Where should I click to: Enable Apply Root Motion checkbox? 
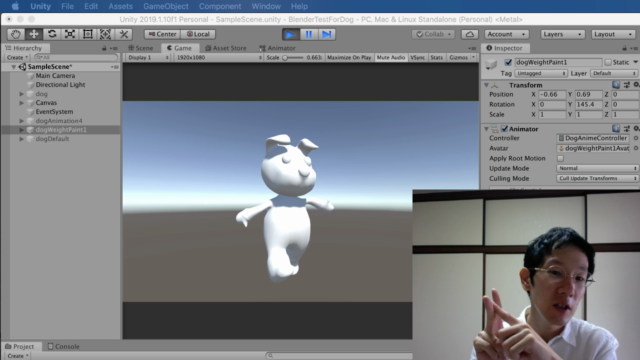pyautogui.click(x=560, y=158)
